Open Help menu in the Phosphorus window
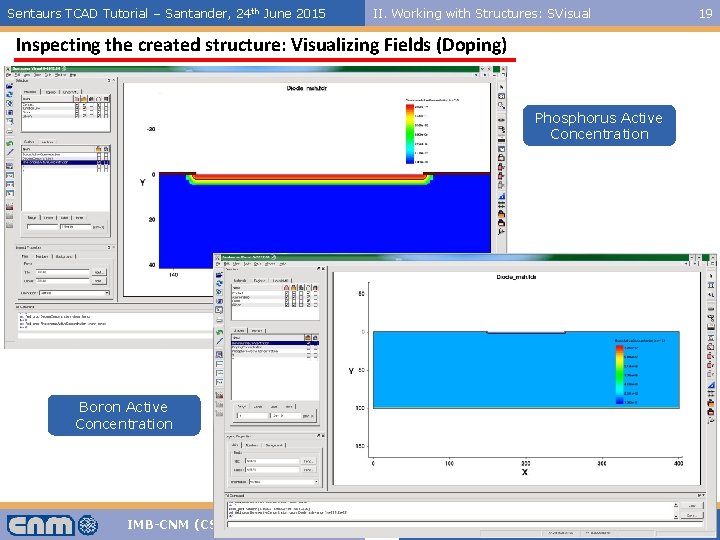This screenshot has width=720, height=540. coord(73,75)
